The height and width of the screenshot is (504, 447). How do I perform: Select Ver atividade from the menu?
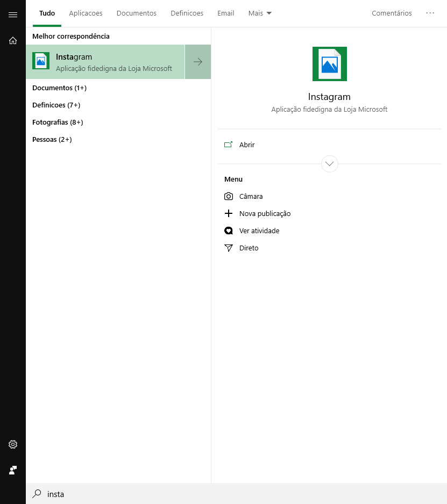259,231
